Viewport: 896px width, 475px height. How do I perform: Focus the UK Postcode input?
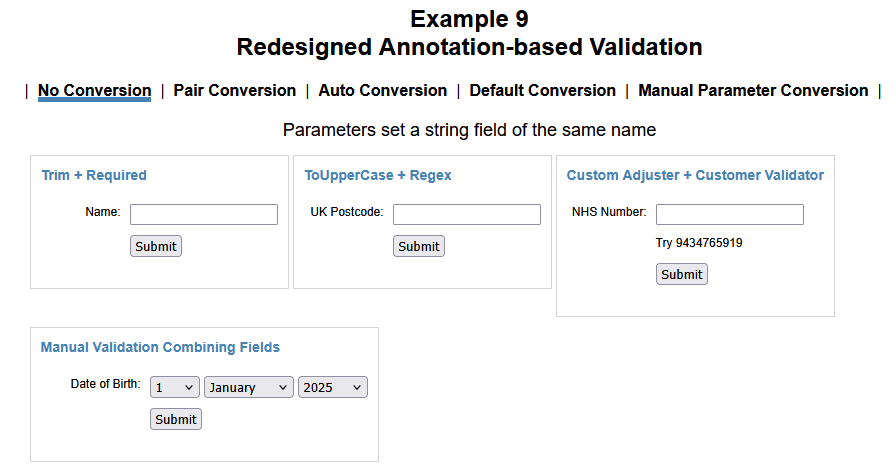[x=466, y=214]
